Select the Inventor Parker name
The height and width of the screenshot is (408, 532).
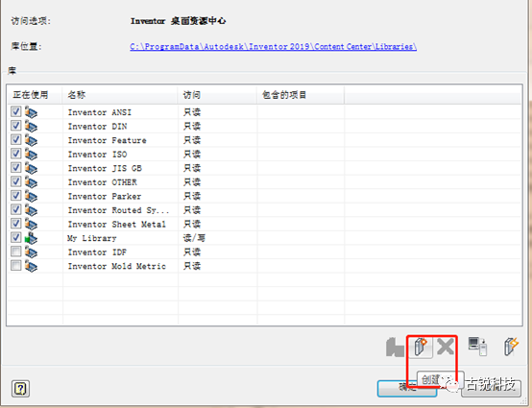tap(105, 197)
